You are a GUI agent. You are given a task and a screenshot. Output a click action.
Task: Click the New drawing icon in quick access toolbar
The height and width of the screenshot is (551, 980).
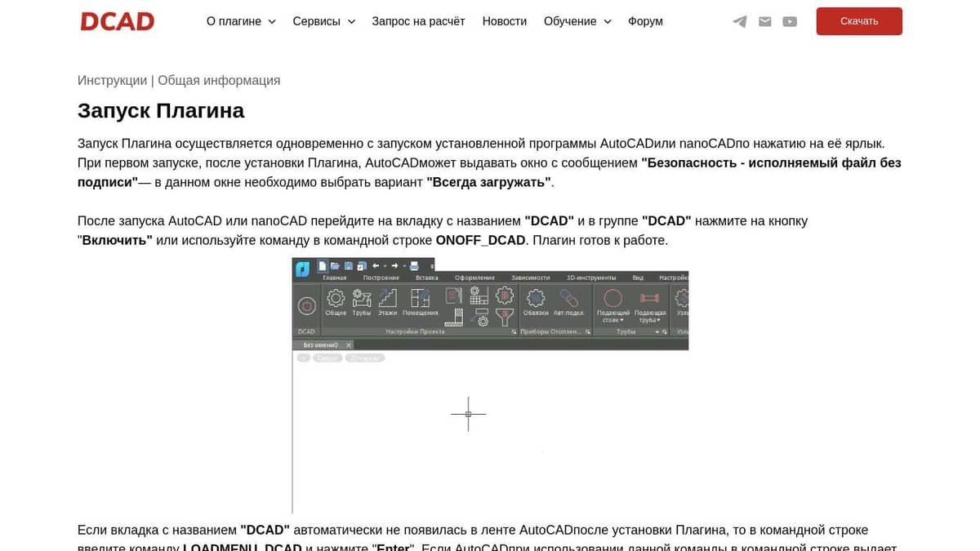tap(322, 264)
